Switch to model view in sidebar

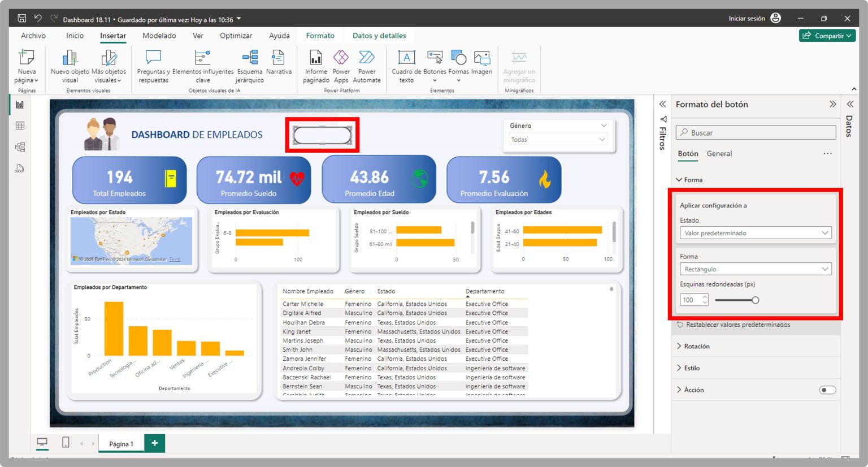click(20, 147)
